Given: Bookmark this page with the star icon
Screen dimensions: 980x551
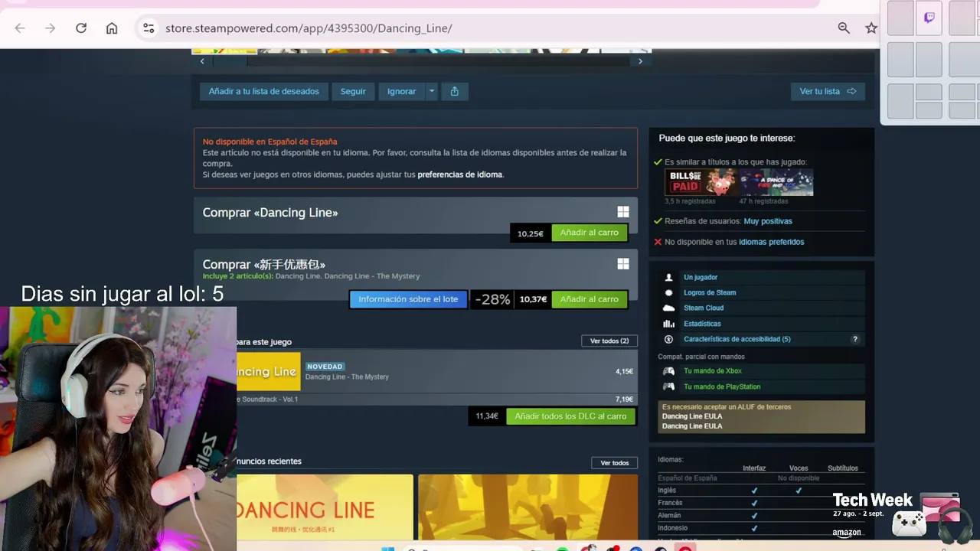Looking at the screenshot, I should coord(871,28).
